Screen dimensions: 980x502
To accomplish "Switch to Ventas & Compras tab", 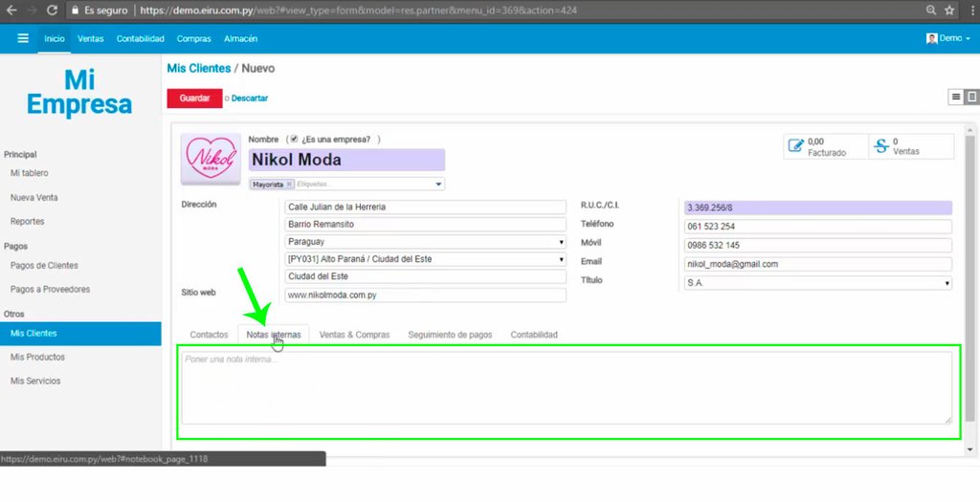I will coord(354,335).
